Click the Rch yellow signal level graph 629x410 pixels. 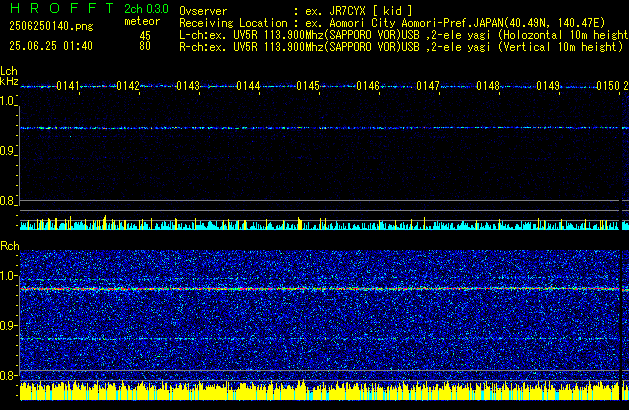click(320, 391)
